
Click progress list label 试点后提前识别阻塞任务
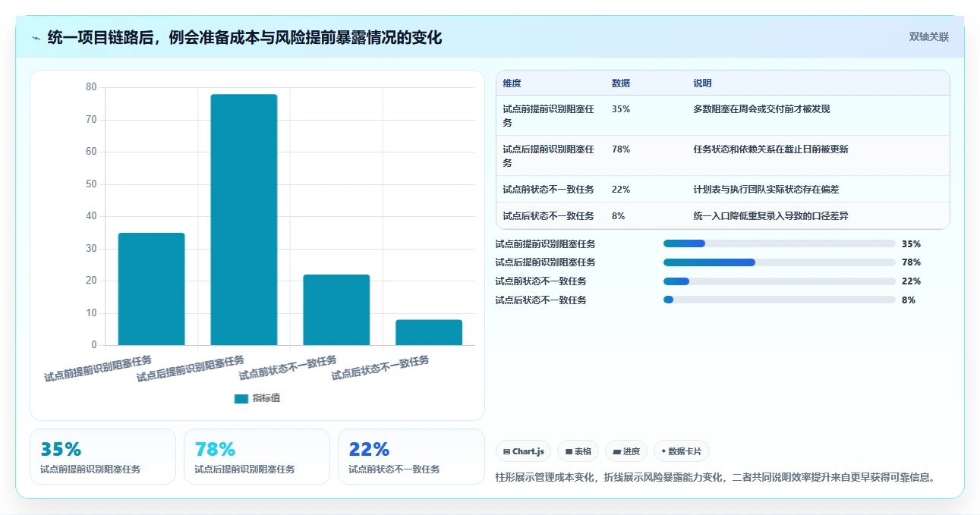pos(545,262)
